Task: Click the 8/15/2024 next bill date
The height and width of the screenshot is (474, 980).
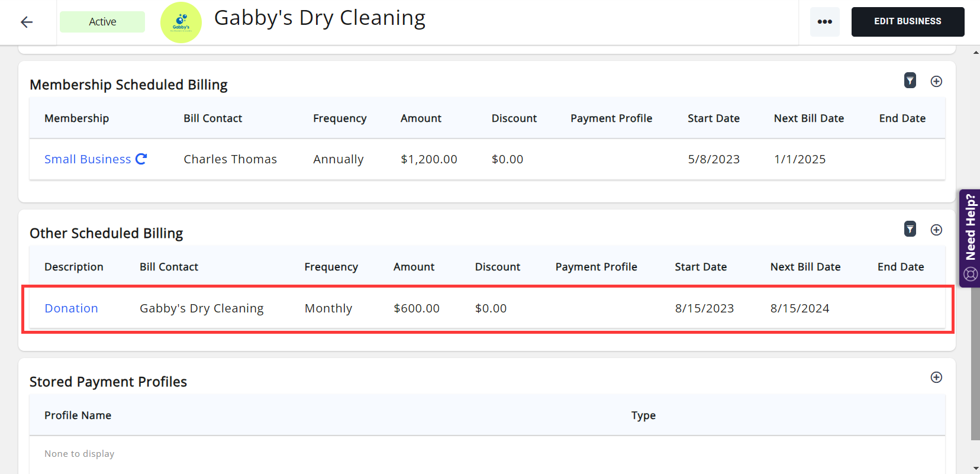Action: (x=800, y=308)
